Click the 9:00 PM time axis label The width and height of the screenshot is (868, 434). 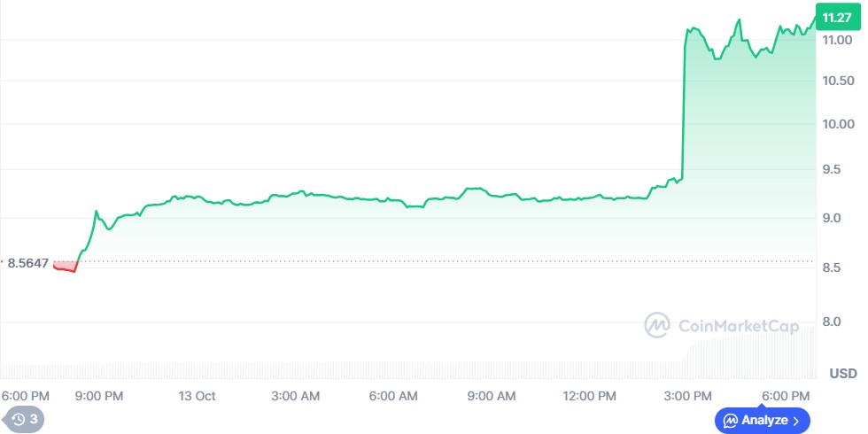pyautogui.click(x=99, y=396)
